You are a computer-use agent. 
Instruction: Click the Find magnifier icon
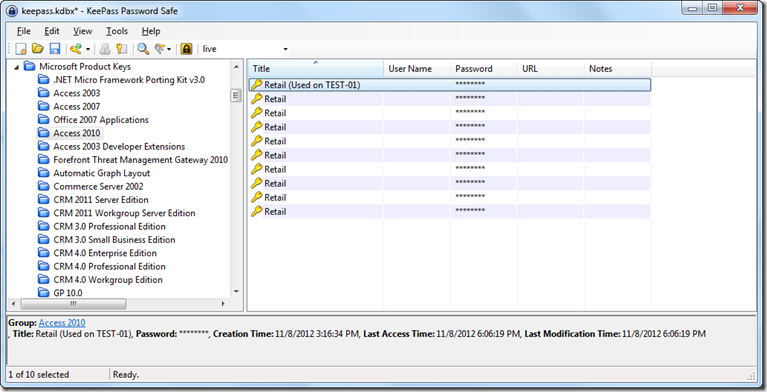(143, 49)
